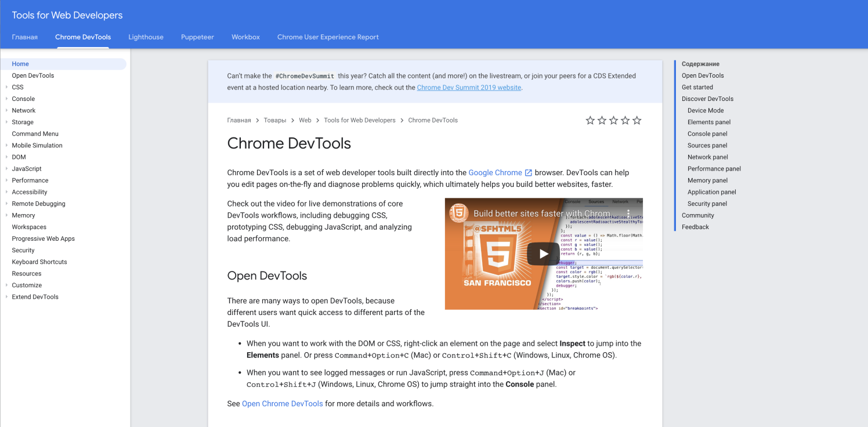
Task: Jump to Memory panel in contents
Action: [x=707, y=180]
